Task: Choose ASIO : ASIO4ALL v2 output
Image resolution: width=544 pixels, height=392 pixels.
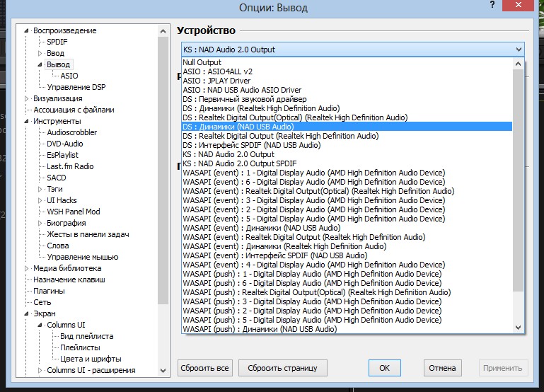Action: click(x=347, y=71)
